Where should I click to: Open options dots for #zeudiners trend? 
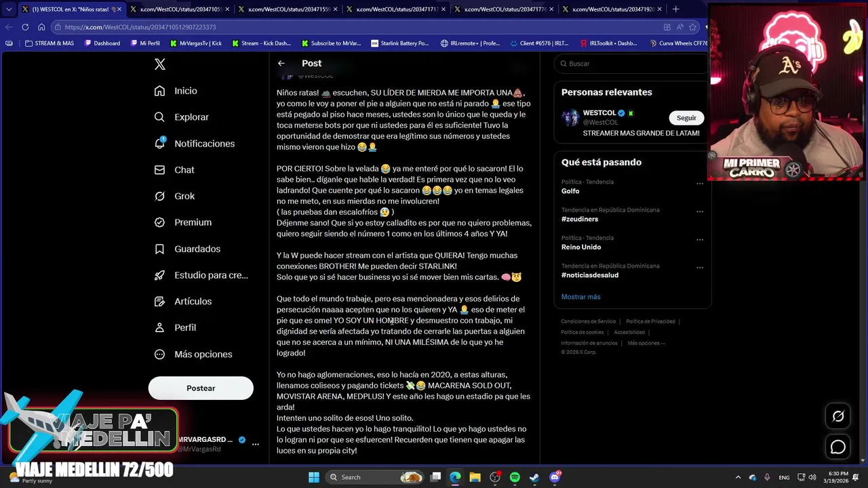click(700, 211)
